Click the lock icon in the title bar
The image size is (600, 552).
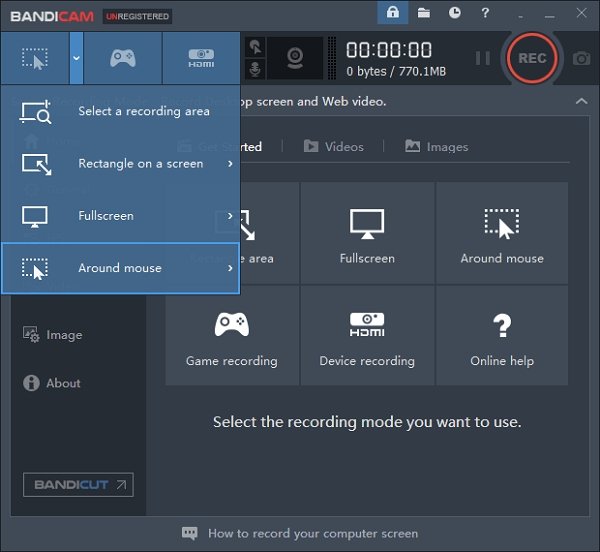(393, 13)
